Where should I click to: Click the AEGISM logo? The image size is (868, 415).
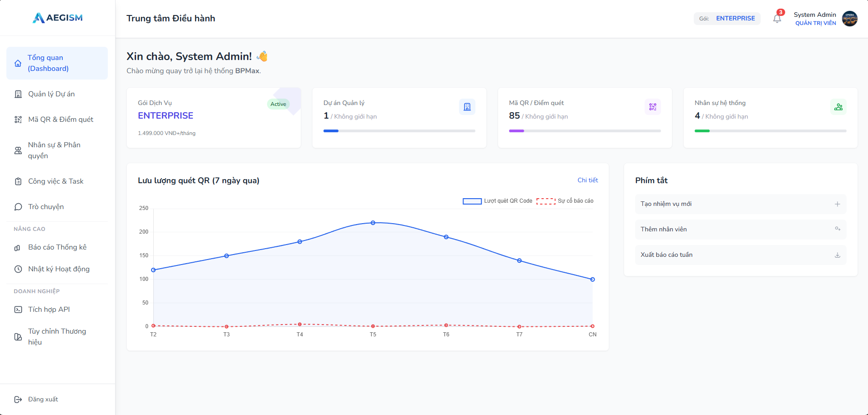coord(58,18)
